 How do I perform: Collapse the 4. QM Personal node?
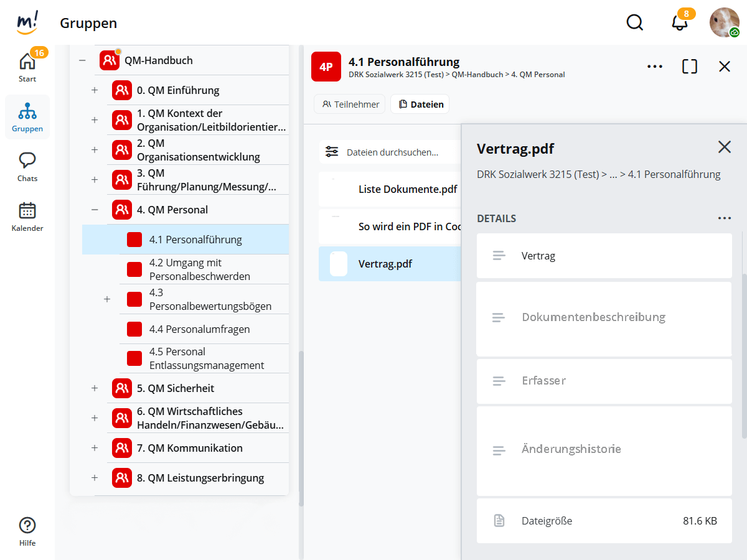tap(95, 210)
